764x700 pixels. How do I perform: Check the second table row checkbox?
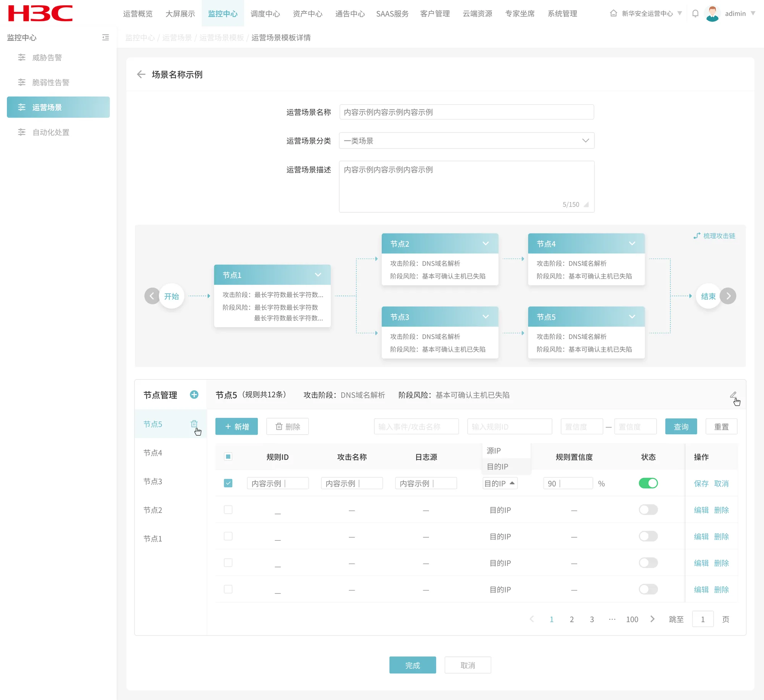click(228, 510)
